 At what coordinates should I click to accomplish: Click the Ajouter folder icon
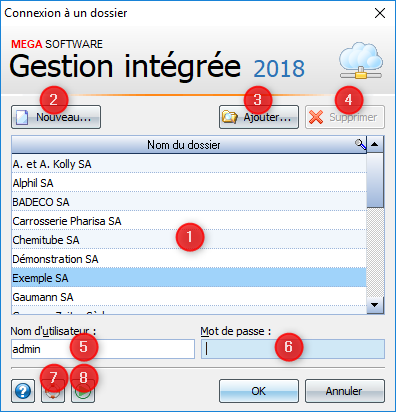coord(230,117)
